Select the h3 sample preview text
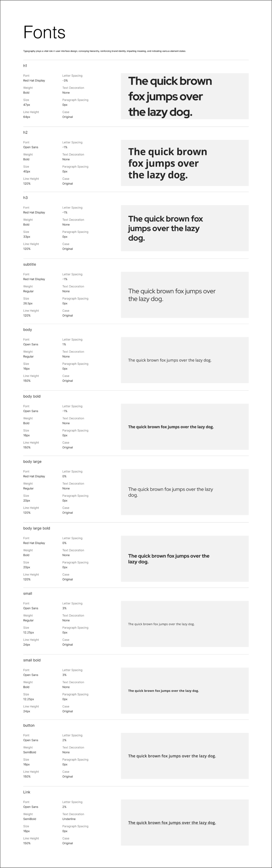Viewport: 272px width, 868px height. (165, 228)
